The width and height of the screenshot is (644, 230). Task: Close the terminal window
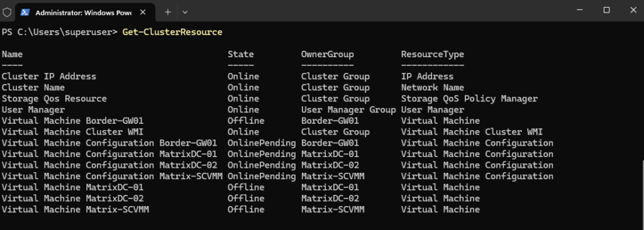[x=633, y=10]
